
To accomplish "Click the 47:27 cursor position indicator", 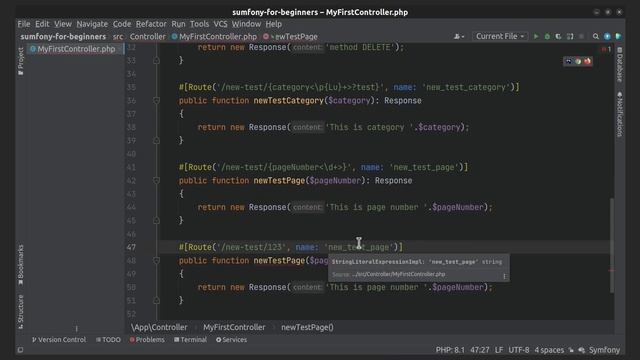I will point(480,350).
